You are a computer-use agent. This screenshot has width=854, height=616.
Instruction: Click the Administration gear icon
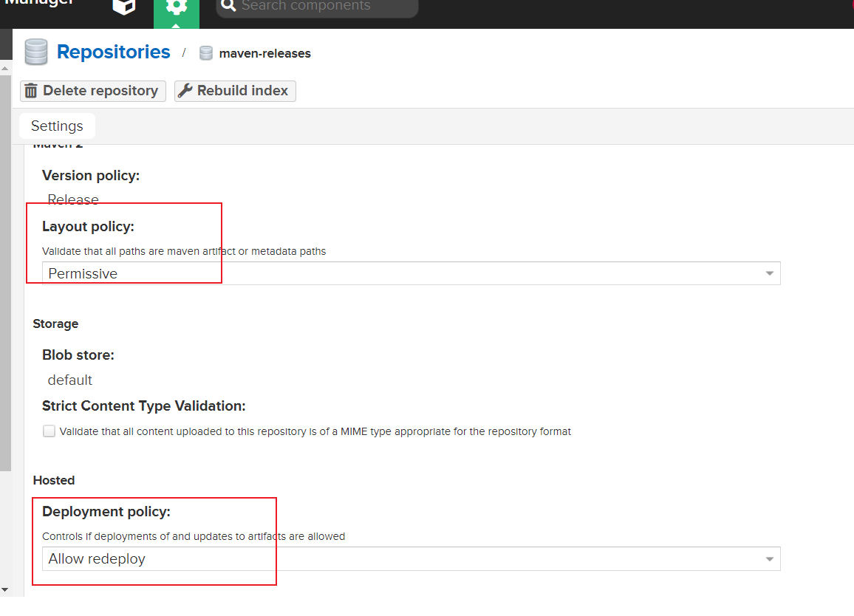coord(176,7)
